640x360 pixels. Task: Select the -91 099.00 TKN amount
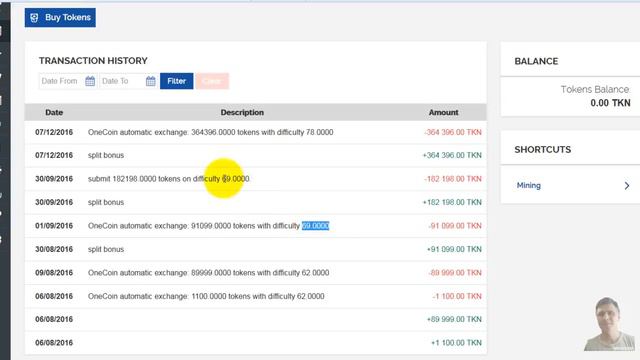(x=455, y=226)
